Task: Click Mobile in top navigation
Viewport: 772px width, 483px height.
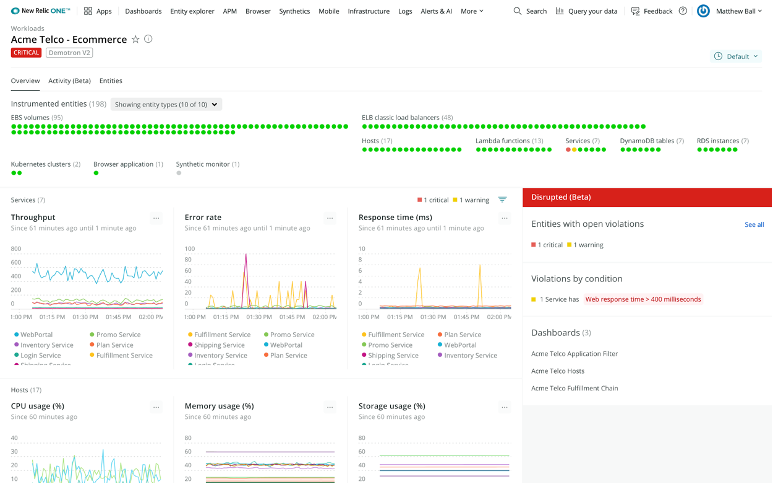Action: point(328,11)
